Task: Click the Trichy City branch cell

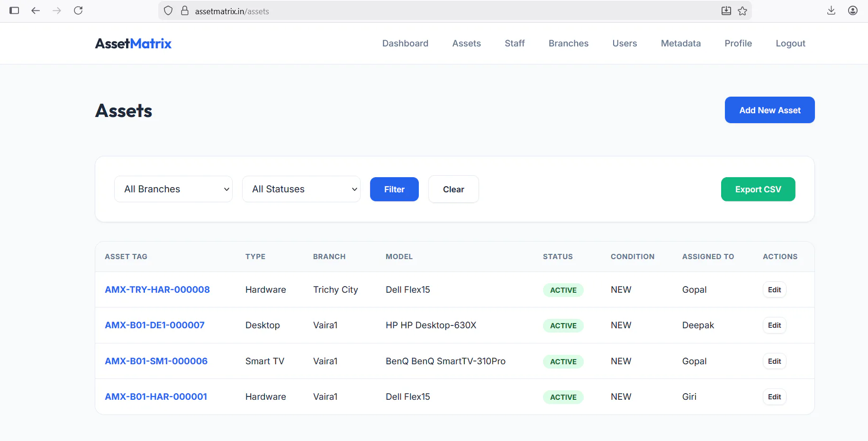Action: click(x=335, y=289)
